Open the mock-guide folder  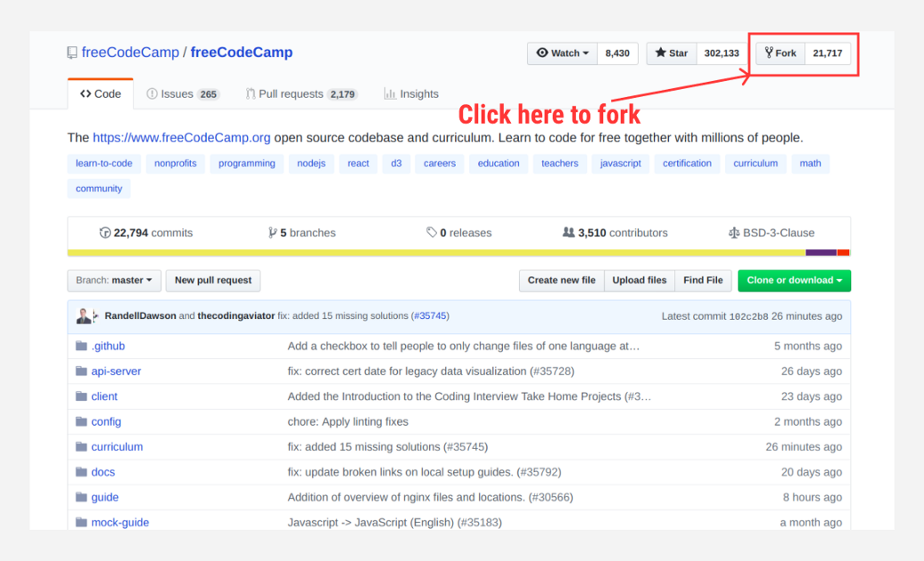[x=120, y=522]
